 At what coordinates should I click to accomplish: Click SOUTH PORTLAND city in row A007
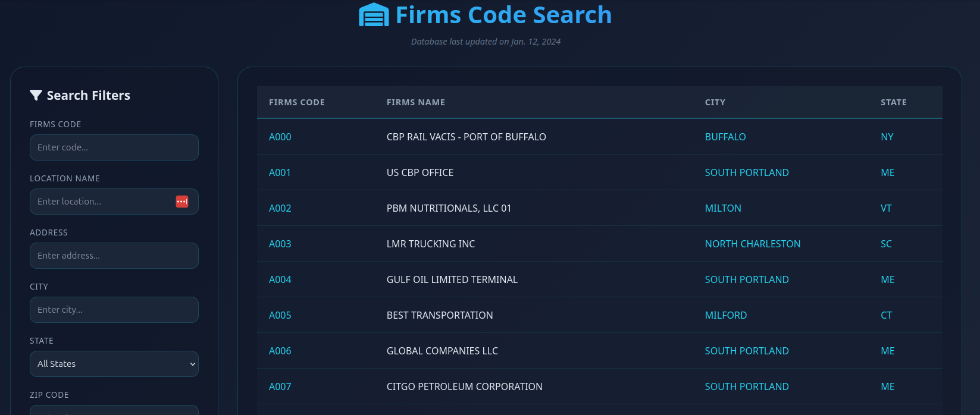(x=747, y=386)
